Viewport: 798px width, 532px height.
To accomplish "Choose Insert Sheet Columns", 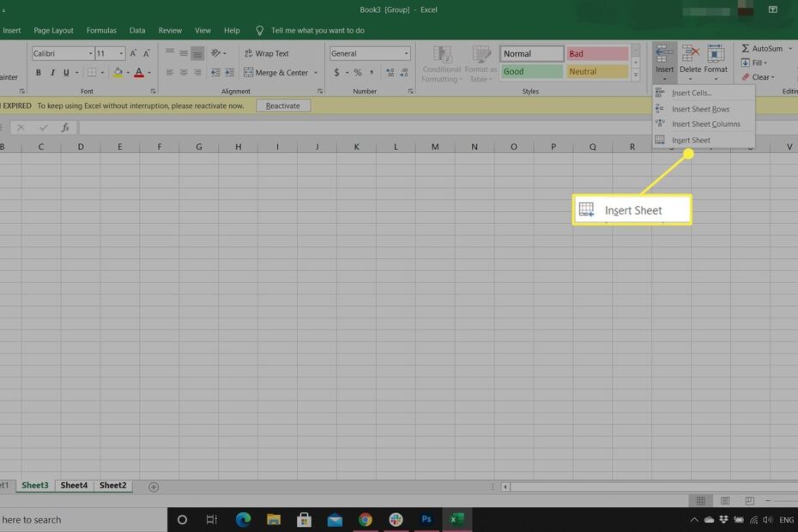I will 704,124.
